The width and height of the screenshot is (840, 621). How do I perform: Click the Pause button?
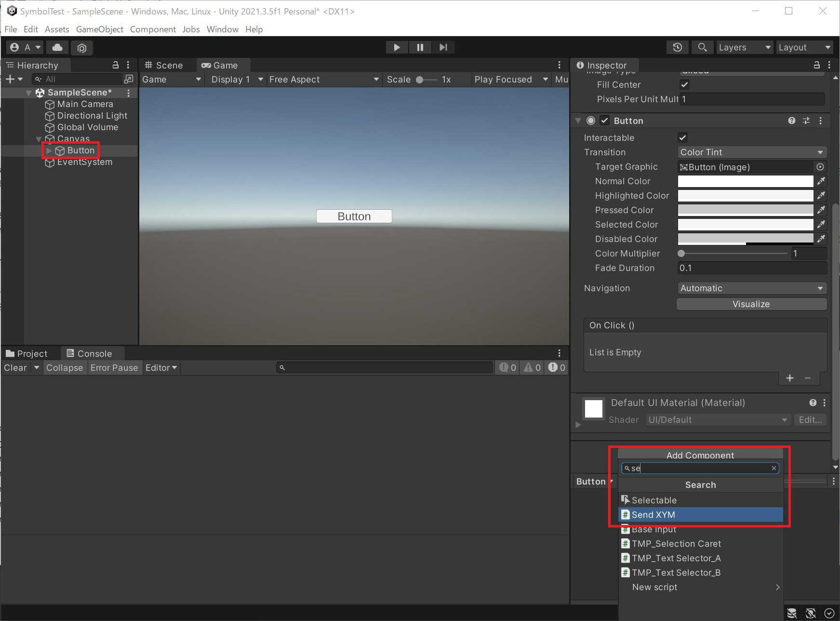coord(420,47)
